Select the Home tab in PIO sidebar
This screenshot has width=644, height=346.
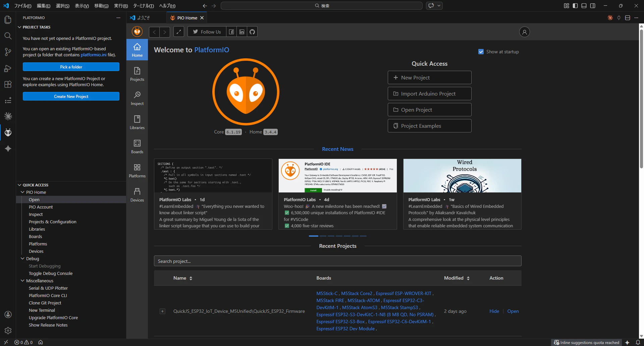coord(137,50)
